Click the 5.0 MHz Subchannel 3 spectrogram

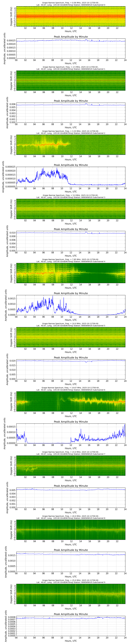coord(71,209)
